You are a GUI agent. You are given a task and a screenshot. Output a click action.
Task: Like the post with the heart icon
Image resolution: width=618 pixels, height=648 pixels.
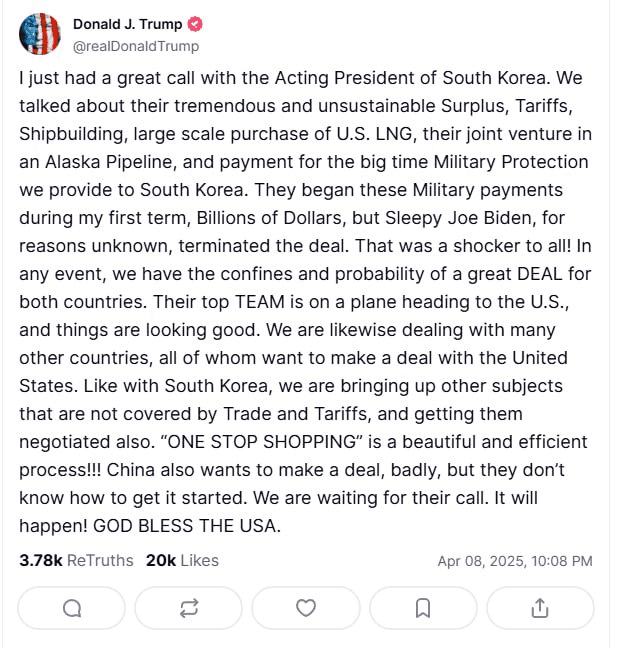click(306, 608)
